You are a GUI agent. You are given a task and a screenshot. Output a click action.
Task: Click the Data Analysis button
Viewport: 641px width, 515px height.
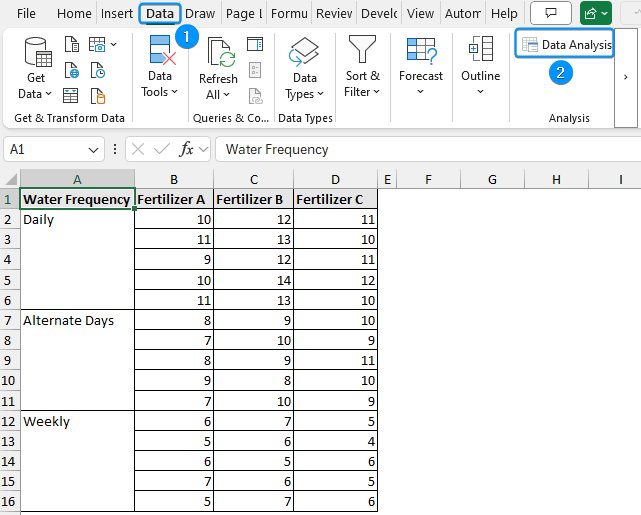pyautogui.click(x=565, y=45)
